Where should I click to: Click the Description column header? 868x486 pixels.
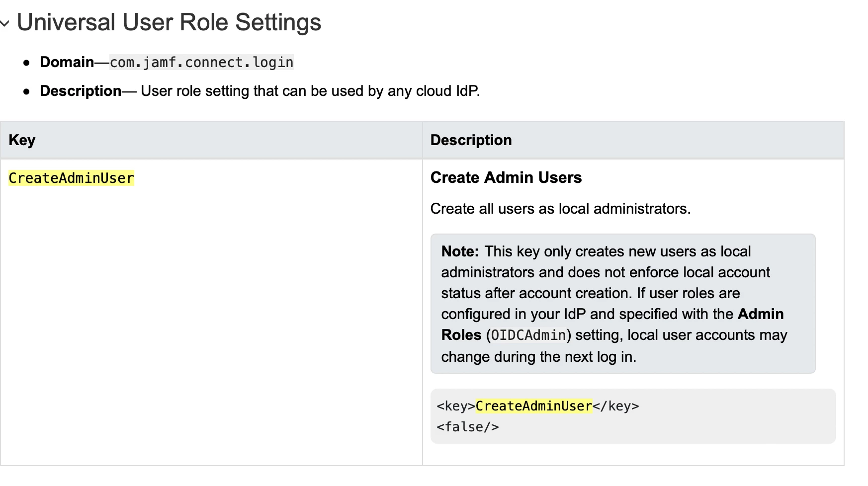(x=471, y=140)
